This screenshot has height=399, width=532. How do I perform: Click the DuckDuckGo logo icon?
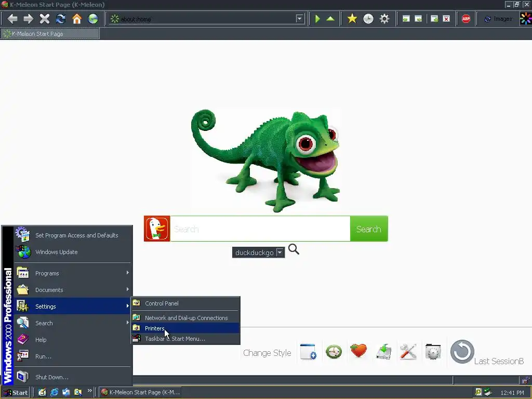[157, 229]
